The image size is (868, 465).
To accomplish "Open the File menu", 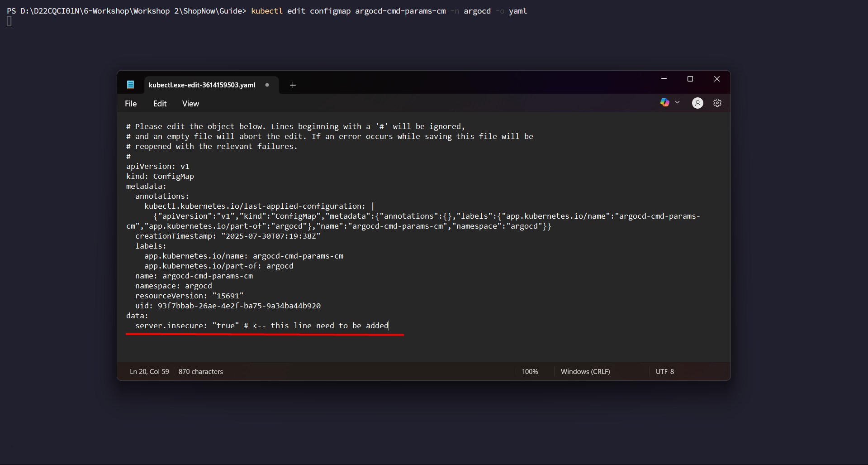I will [x=131, y=104].
